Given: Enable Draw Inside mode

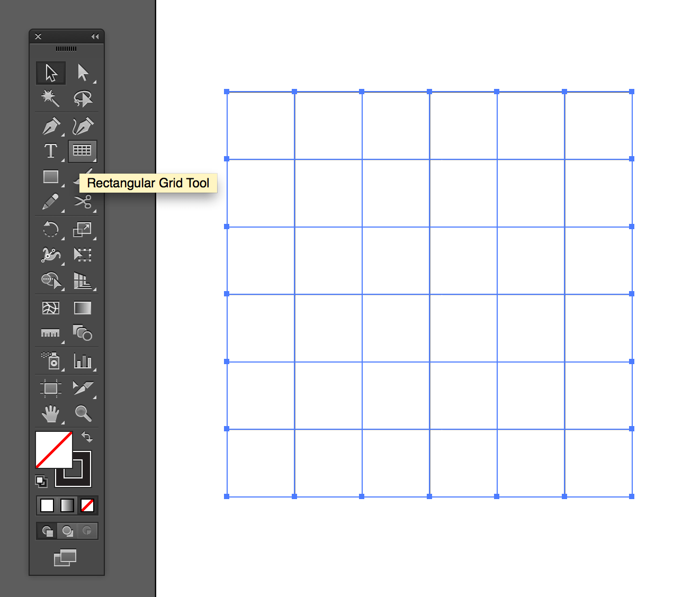Looking at the screenshot, I should click(x=87, y=530).
